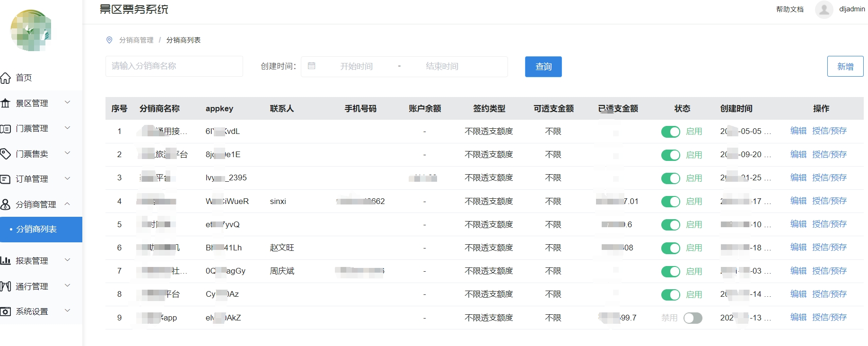This screenshot has width=868, height=346.
Task: Click the 通行管理 gate icon
Action: (5, 286)
